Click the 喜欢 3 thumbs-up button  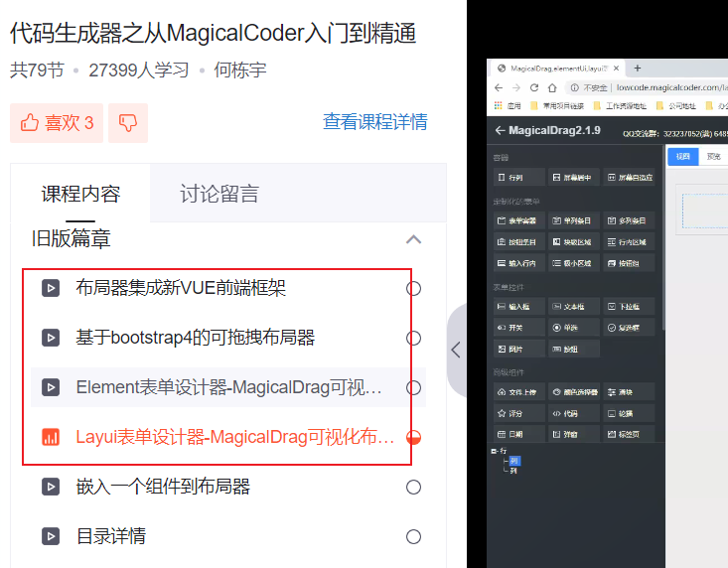(57, 123)
